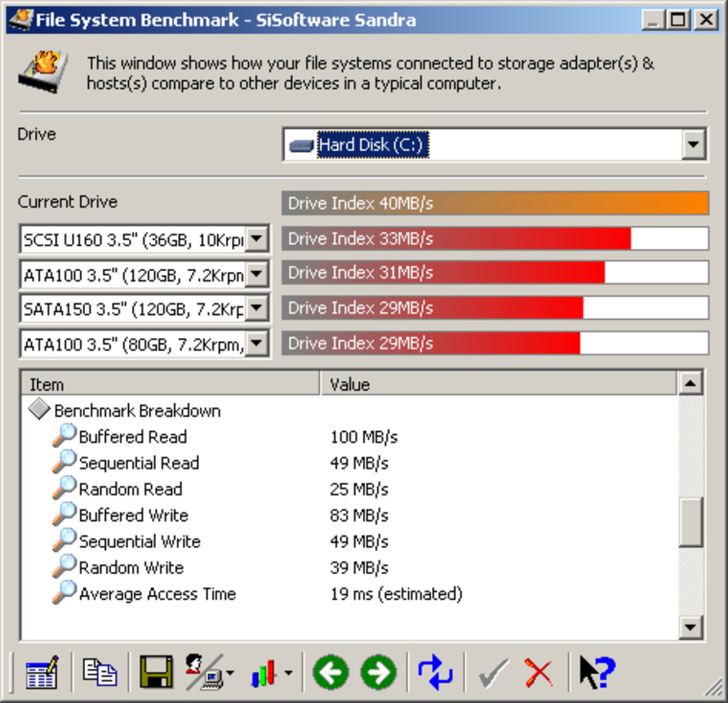Maximize the File System Benchmark window
Image resolution: width=728 pixels, height=703 pixels.
pyautogui.click(x=678, y=19)
